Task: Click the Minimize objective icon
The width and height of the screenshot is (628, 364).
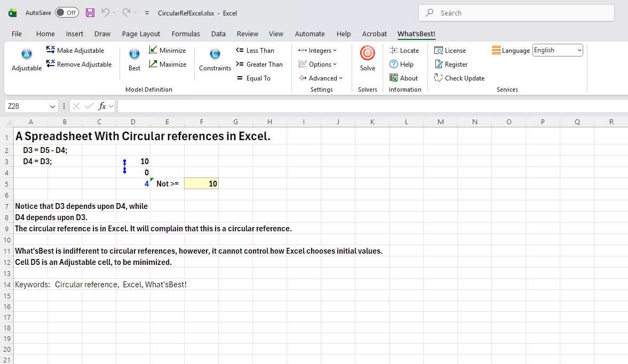Action: (x=168, y=51)
